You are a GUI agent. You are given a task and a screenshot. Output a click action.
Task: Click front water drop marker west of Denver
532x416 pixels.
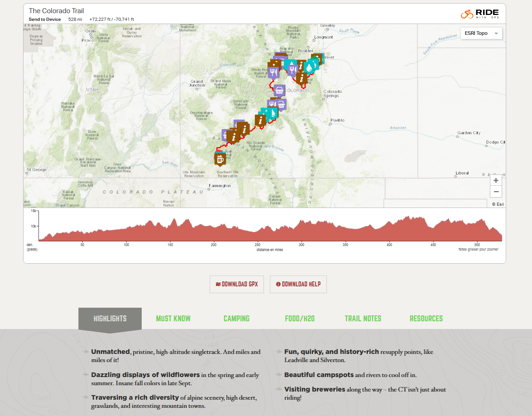tap(309, 68)
